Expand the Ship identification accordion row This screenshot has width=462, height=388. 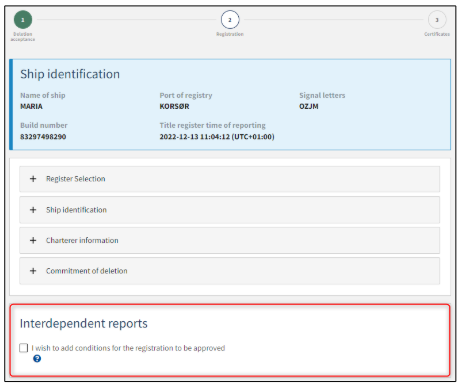click(x=229, y=210)
